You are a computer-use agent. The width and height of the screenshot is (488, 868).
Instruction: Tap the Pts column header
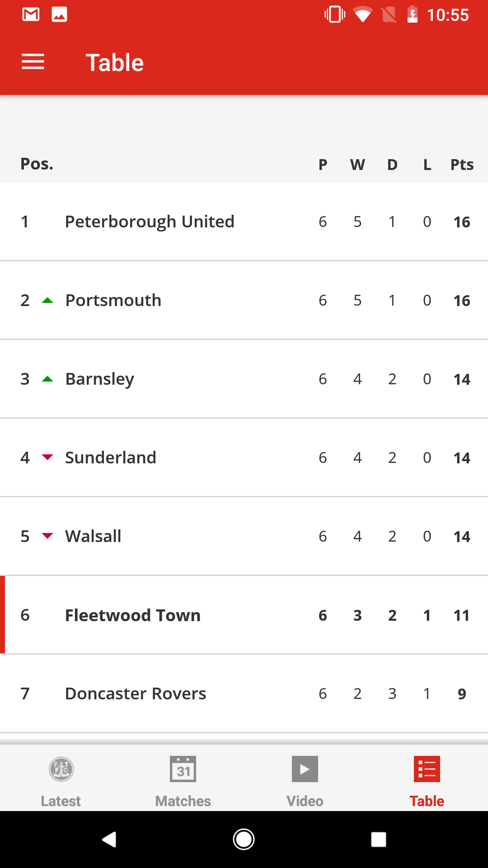462,165
